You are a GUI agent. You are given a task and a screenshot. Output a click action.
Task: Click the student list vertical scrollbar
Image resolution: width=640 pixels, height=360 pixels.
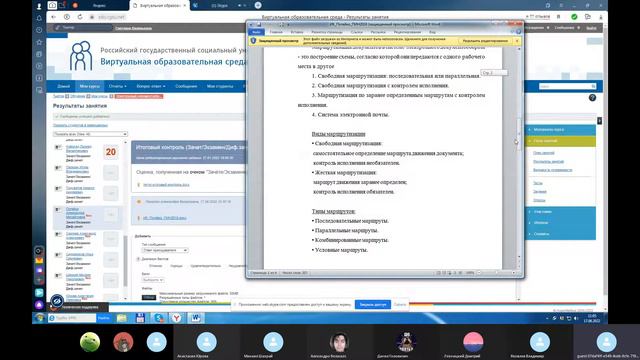(x=125, y=220)
